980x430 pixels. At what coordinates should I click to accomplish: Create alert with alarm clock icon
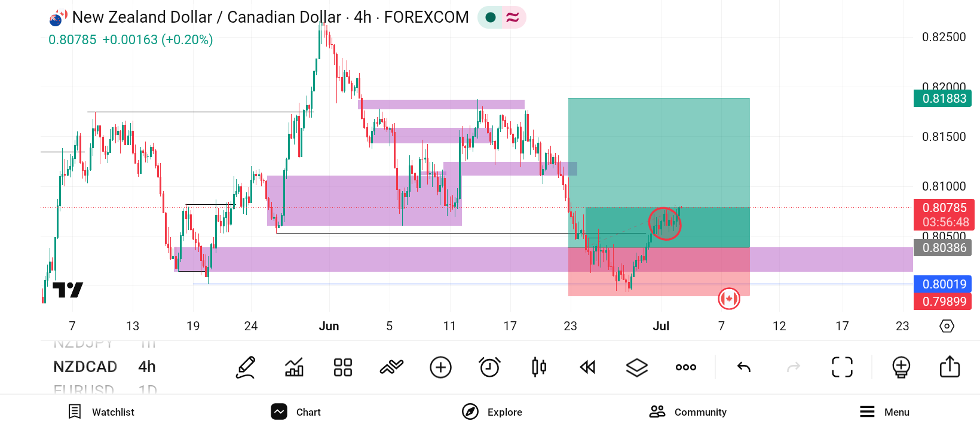(x=490, y=367)
